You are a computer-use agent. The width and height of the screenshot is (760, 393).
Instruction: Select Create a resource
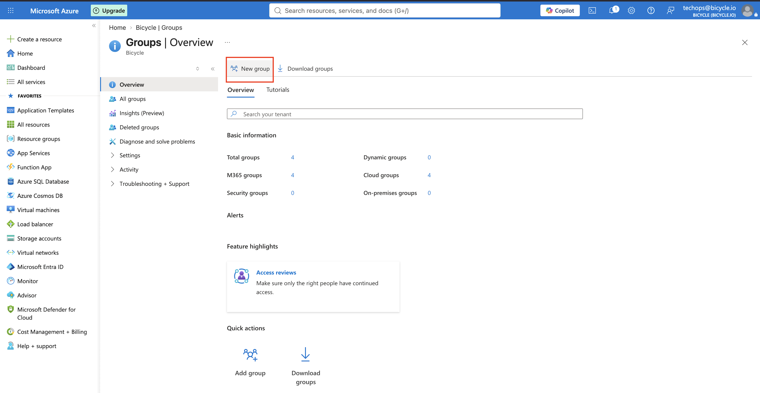[34, 39]
